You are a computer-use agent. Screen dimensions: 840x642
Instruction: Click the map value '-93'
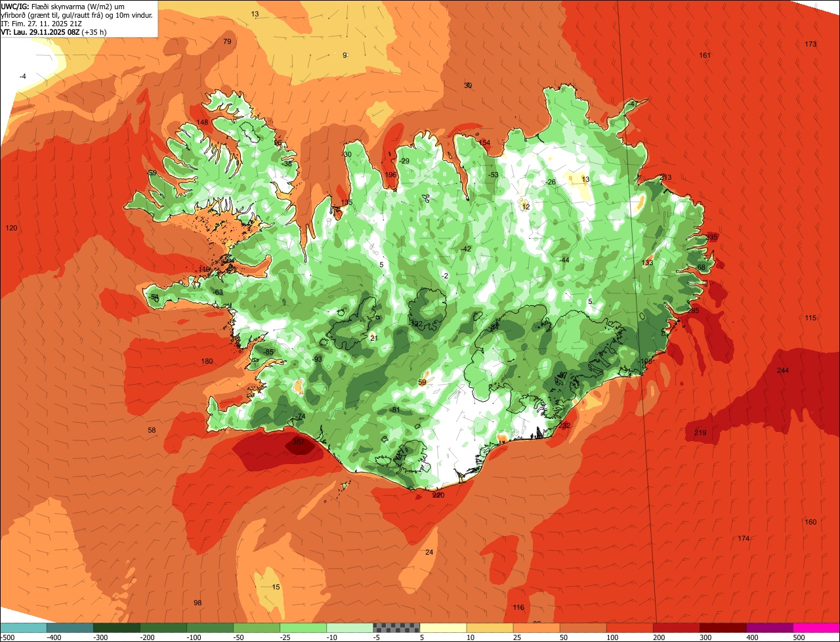click(318, 359)
